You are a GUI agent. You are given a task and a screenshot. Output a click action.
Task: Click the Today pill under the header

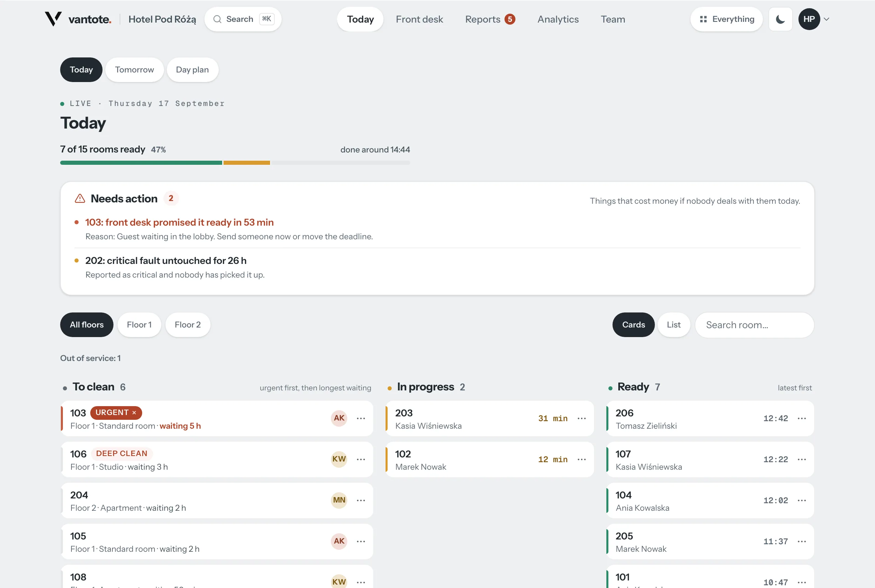(x=81, y=70)
